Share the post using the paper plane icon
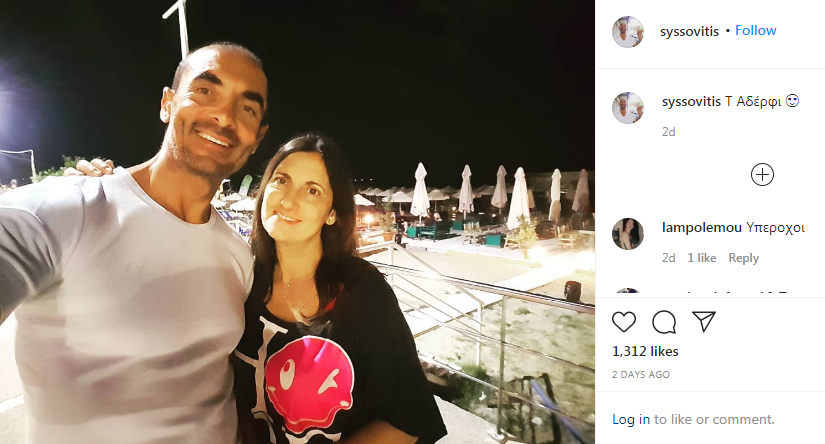Image resolution: width=825 pixels, height=444 pixels. pos(704,321)
